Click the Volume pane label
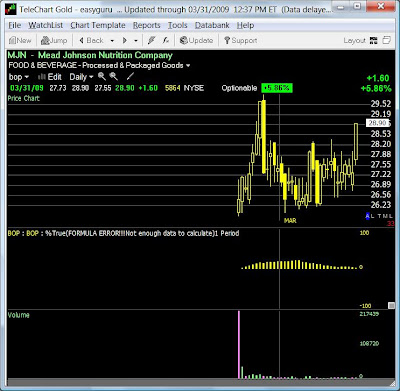Screen dimensions: 400x391 (19, 315)
